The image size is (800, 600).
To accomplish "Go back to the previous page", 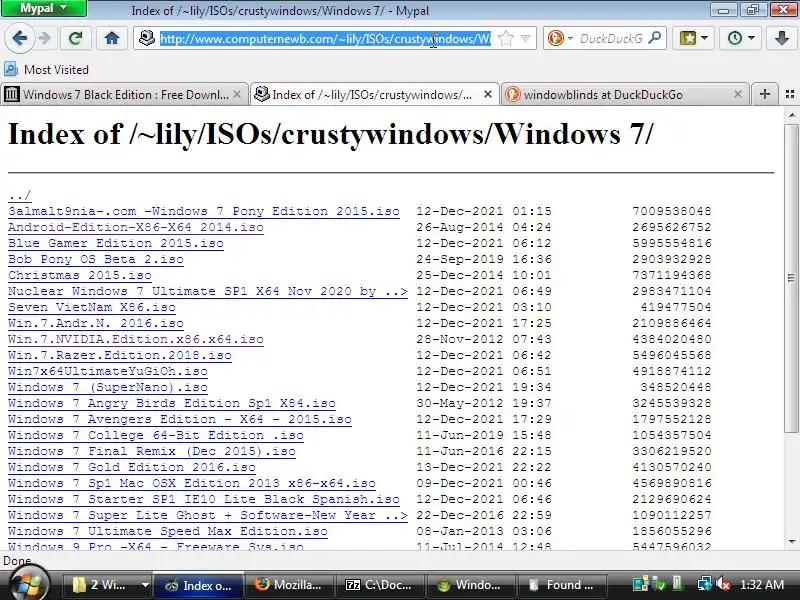I will 19,38.
